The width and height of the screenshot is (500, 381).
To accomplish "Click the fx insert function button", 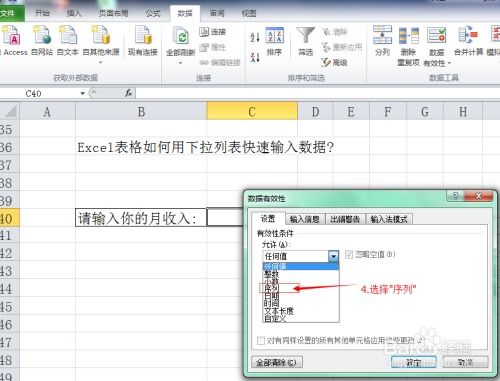I will tap(129, 93).
